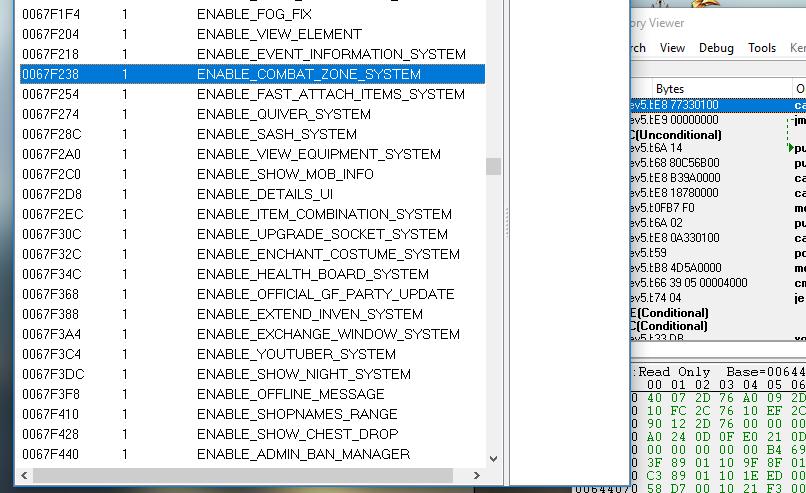This screenshot has height=493, width=806.
Task: Open the View menu in Memory Viewer
Action: point(672,48)
